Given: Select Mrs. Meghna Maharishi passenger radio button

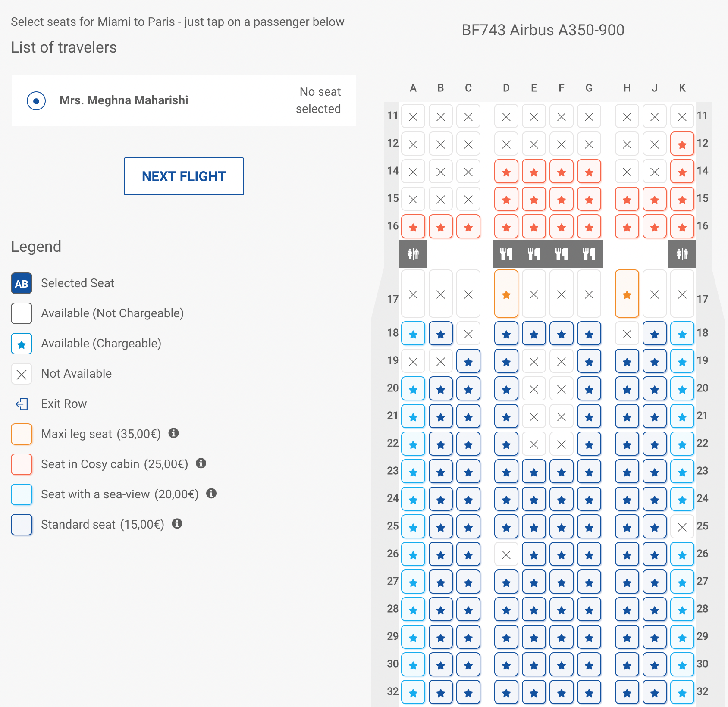Looking at the screenshot, I should coord(36,101).
